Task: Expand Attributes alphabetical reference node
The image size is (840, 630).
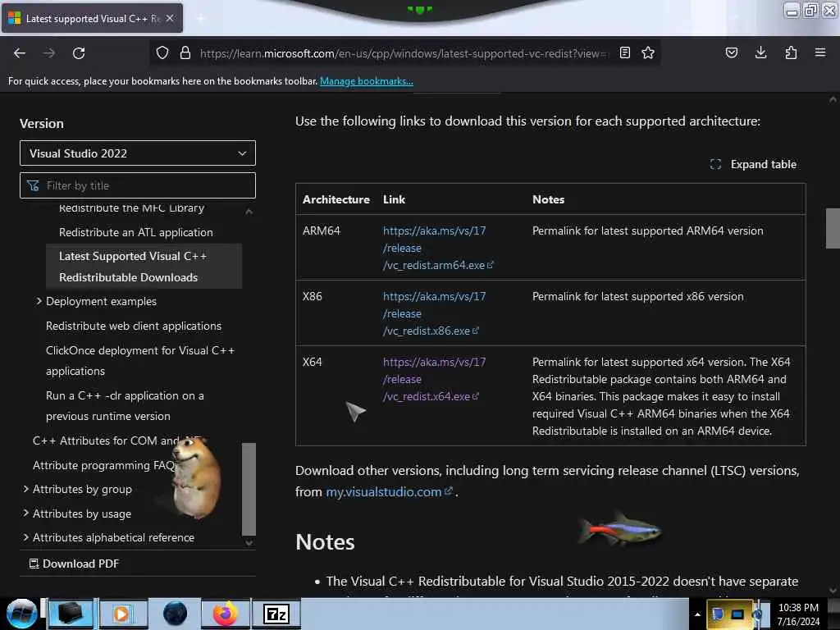Action: (25, 537)
